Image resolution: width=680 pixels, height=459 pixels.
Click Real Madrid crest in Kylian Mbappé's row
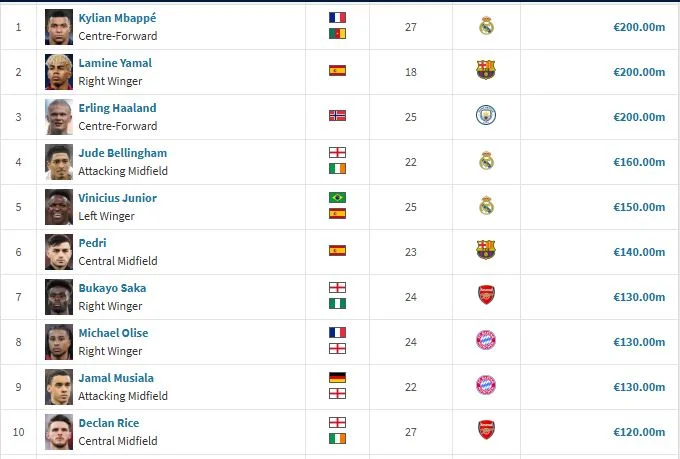[486, 26]
